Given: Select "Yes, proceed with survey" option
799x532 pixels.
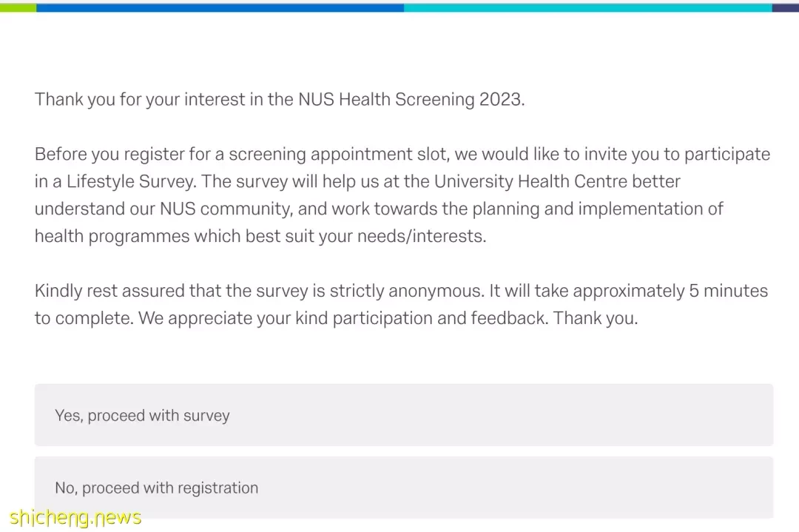Looking at the screenshot, I should 404,415.
